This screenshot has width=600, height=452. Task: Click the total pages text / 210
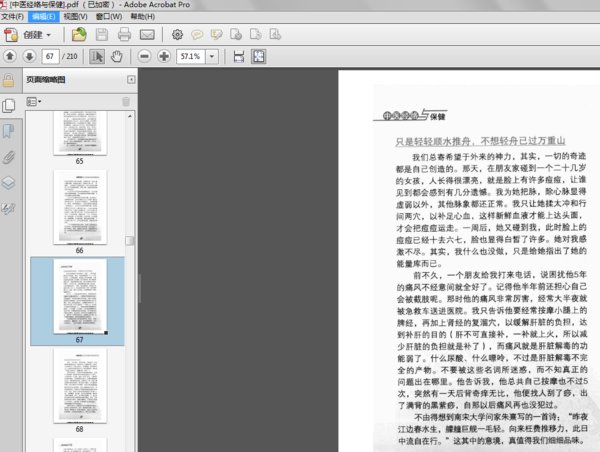click(70, 57)
